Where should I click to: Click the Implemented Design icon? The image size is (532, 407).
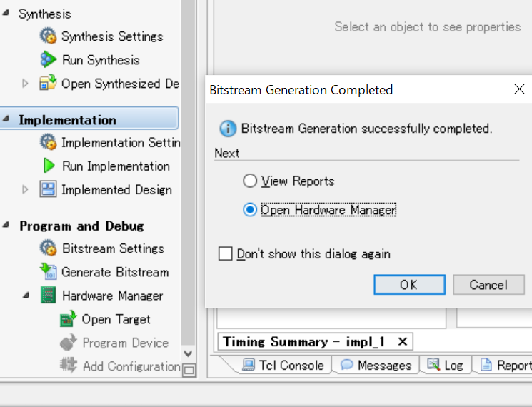[48, 189]
